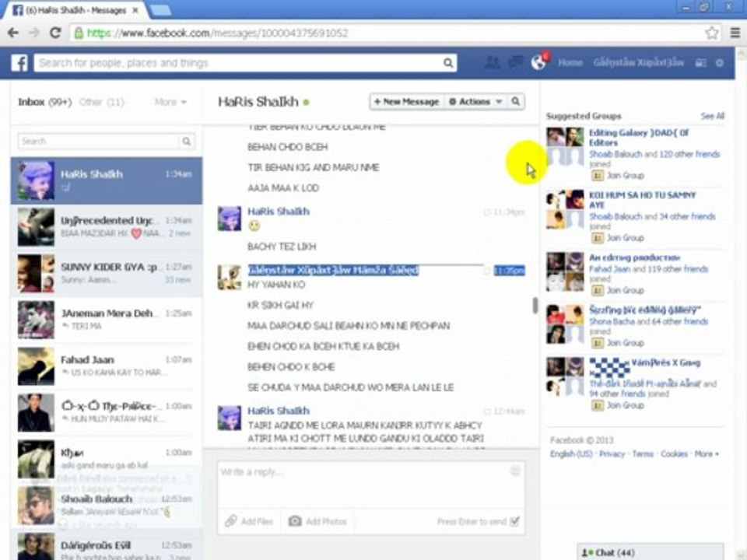This screenshot has height=560, width=747.
Task: Bookmark this page with the star icon
Action: coord(712,33)
